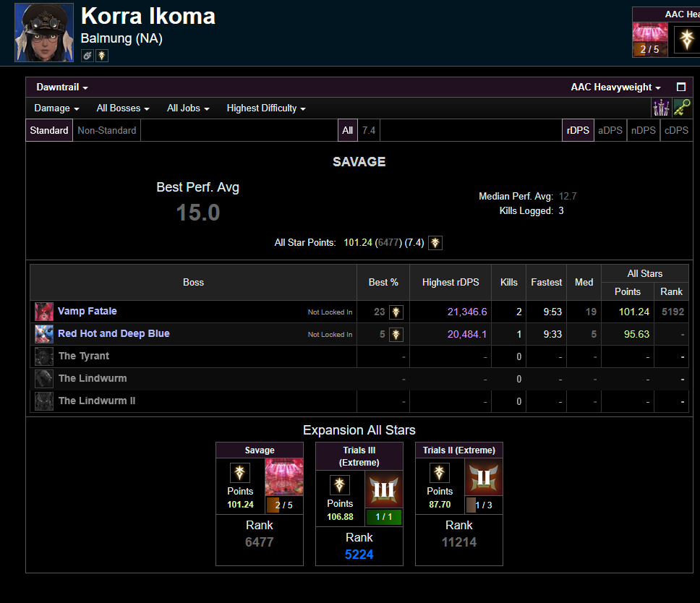Click the 1 / 3 progress bar in Trials II

pos(484,505)
